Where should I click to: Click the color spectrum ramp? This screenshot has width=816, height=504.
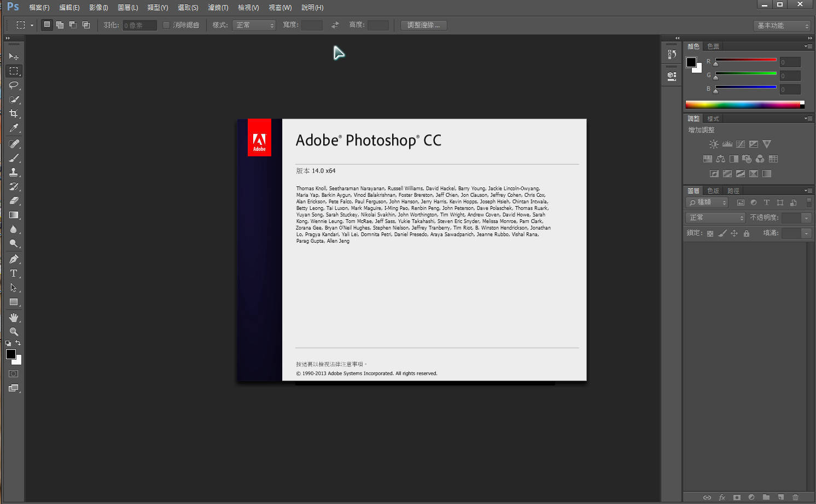[x=745, y=104]
